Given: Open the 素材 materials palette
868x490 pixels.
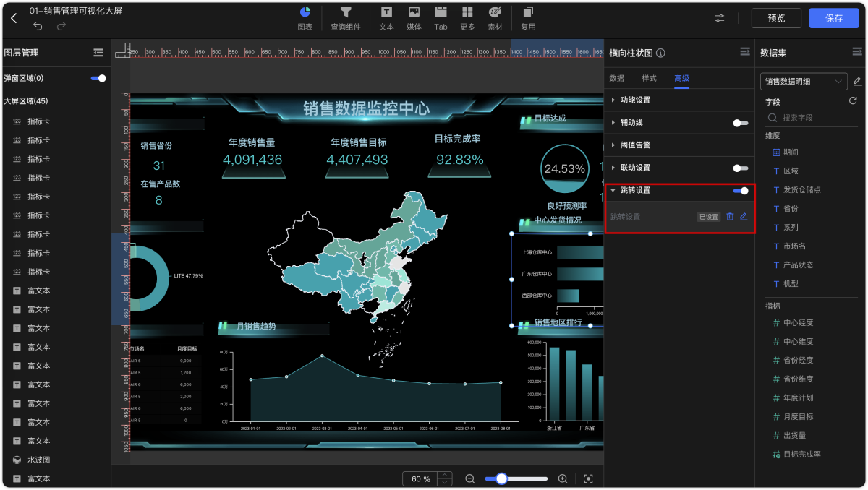Looking at the screenshot, I should tap(495, 18).
